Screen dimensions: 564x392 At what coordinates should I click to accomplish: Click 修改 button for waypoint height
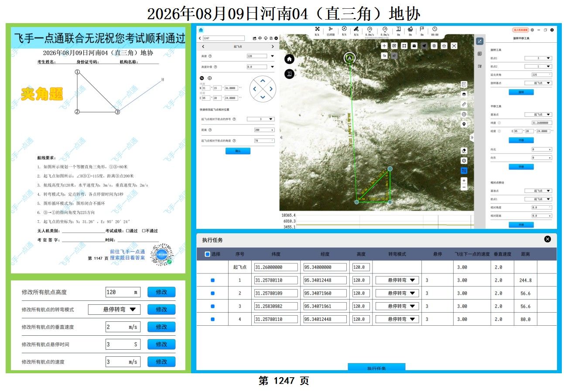[x=161, y=292]
